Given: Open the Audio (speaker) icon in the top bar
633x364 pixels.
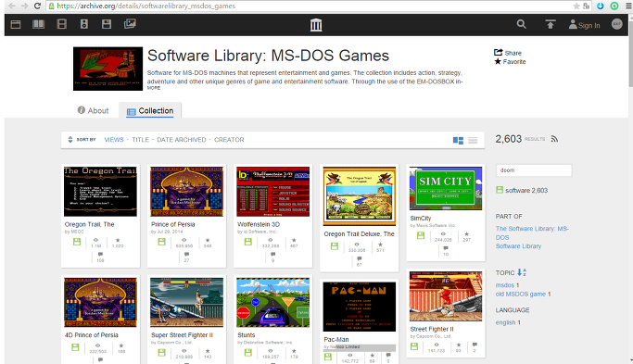Looking at the screenshot, I should click(x=84, y=24).
